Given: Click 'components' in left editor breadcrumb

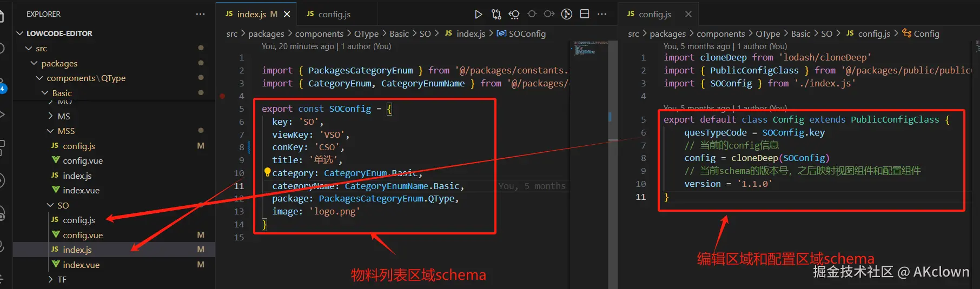Looking at the screenshot, I should pos(319,33).
